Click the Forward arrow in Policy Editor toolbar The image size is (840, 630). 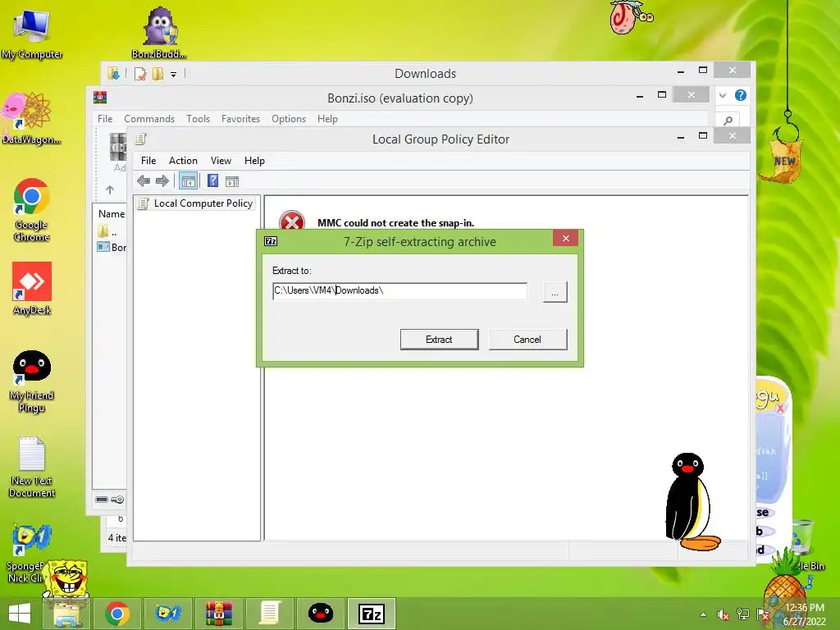coord(162,181)
